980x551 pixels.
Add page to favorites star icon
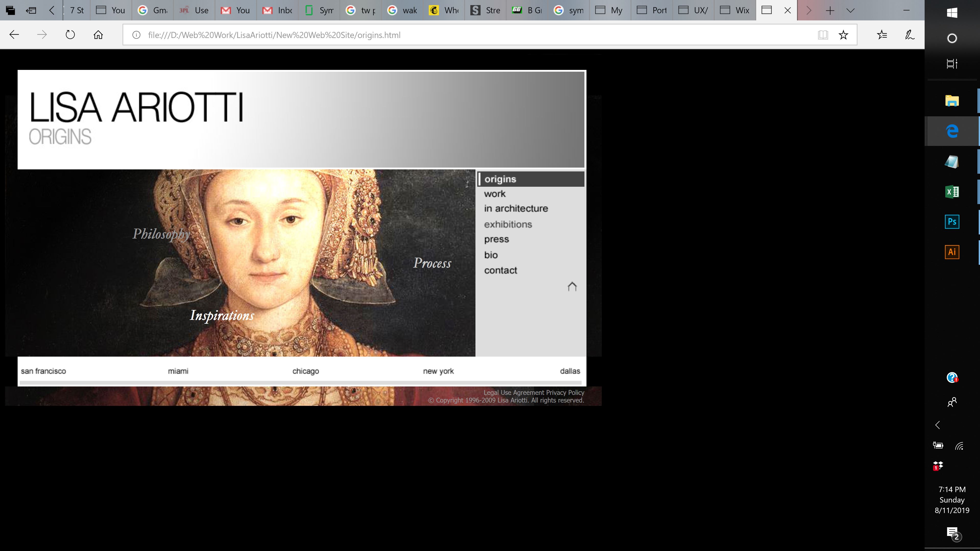[843, 35]
